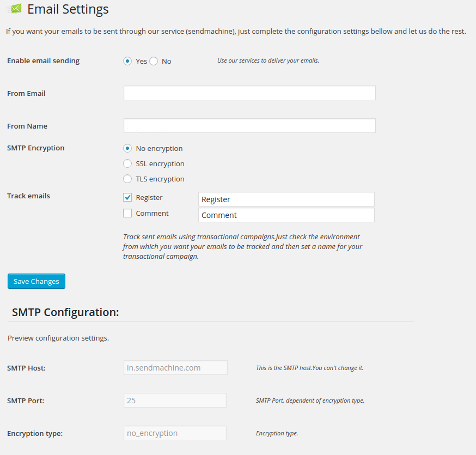This screenshot has height=455, width=476.
Task: Click the SMTP Port field
Action: tap(175, 401)
